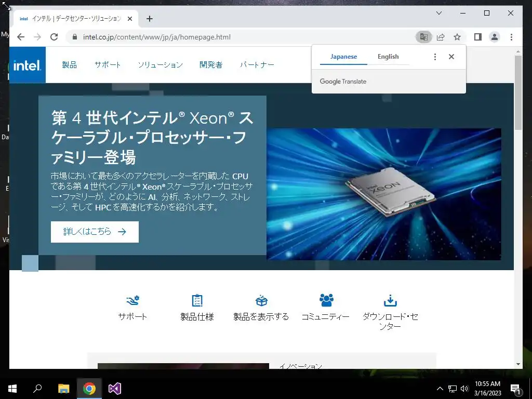Click the Chrome taskbar icon
Viewport: 532px width, 399px height.
[x=89, y=389]
